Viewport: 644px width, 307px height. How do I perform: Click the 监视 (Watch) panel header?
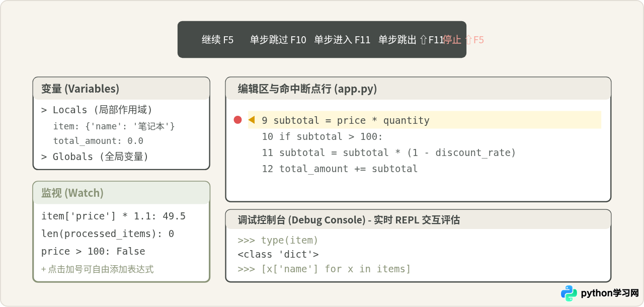coord(121,193)
